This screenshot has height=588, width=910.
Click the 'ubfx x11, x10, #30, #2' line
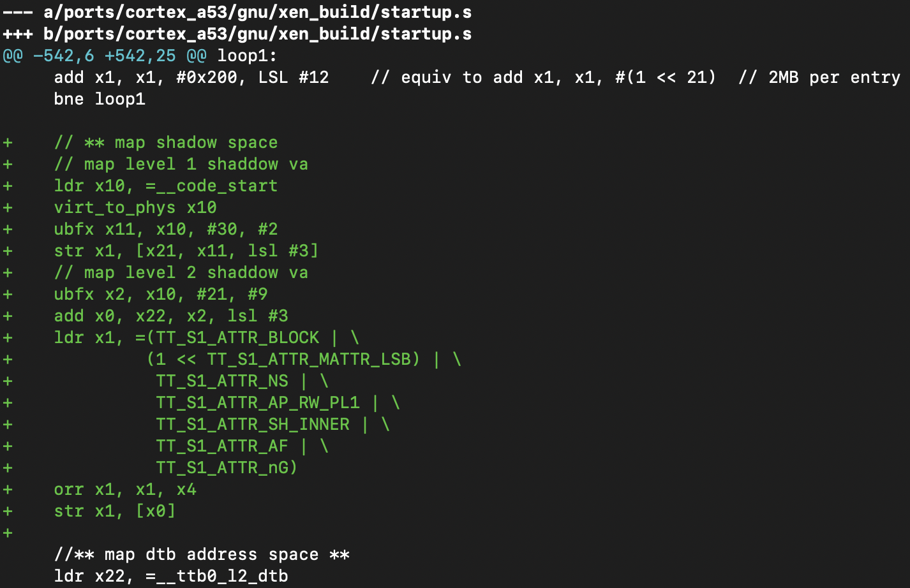(x=166, y=229)
